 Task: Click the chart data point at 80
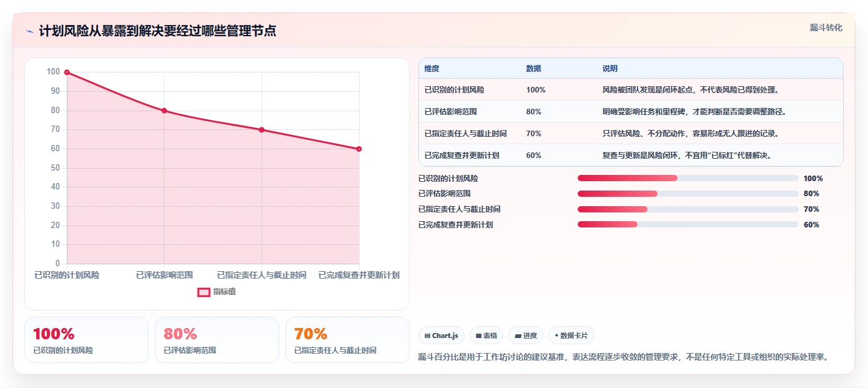[x=164, y=111]
